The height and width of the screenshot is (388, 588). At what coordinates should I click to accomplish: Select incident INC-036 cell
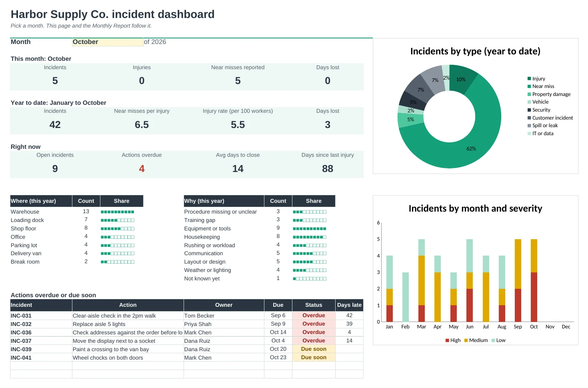pyautogui.click(x=41, y=332)
